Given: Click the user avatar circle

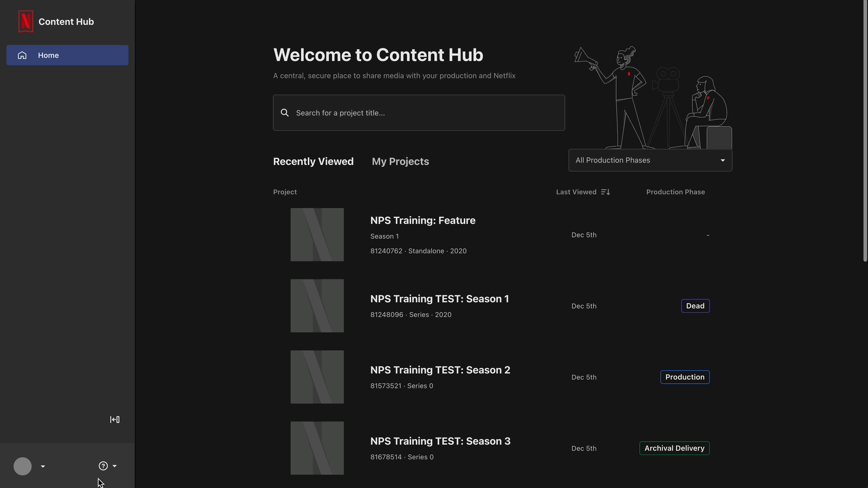Looking at the screenshot, I should (23, 466).
